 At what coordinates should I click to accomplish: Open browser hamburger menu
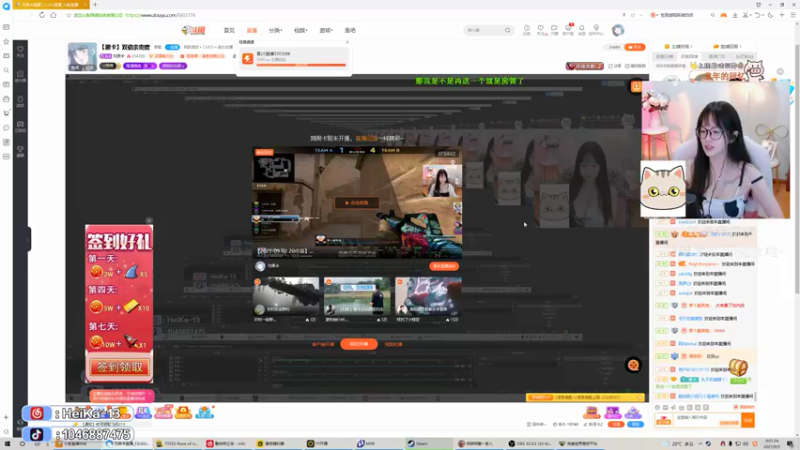tap(793, 15)
